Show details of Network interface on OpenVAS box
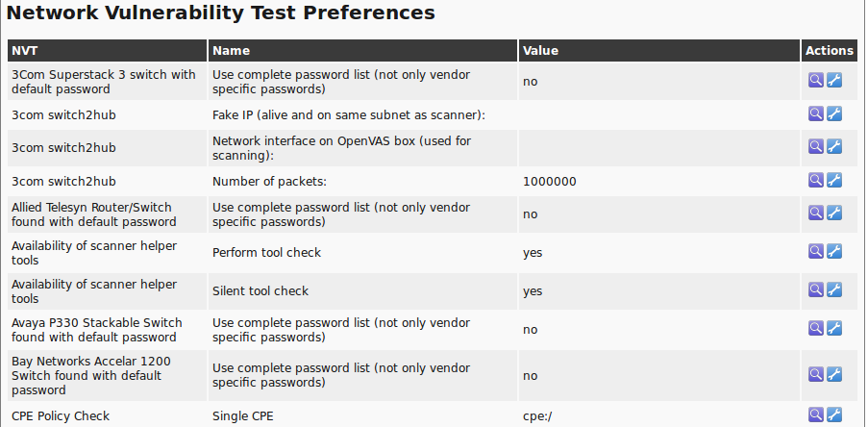The image size is (868, 427). (x=815, y=147)
